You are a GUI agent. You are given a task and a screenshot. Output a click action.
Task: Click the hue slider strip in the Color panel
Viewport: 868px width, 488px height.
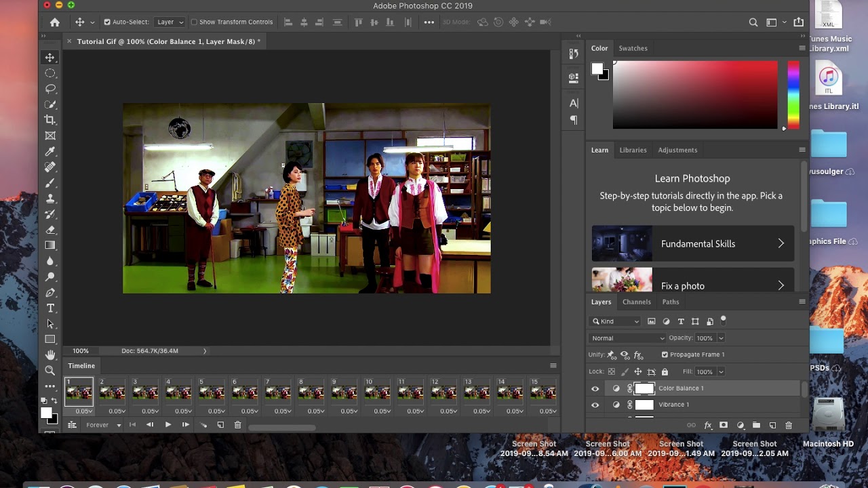(x=793, y=95)
